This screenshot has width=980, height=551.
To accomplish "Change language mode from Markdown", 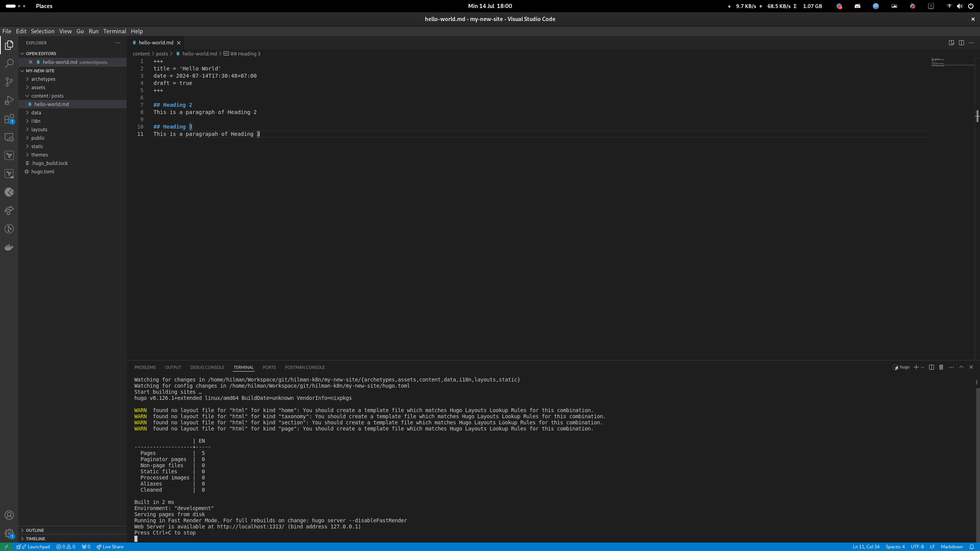I will 952,547.
